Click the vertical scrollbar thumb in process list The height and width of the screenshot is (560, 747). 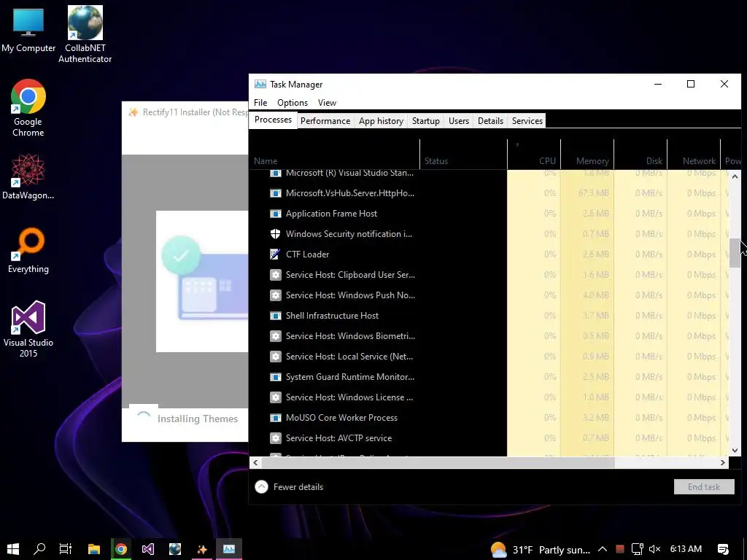pos(735,253)
